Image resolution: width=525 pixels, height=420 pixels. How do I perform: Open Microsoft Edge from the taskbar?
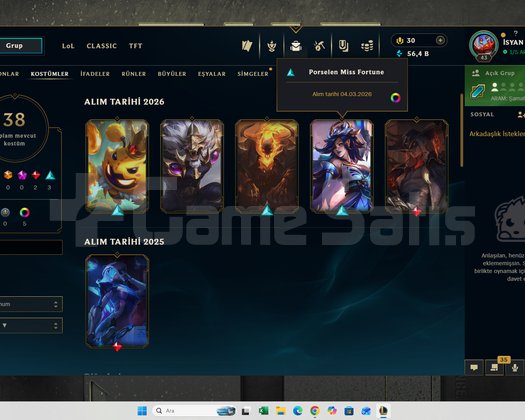298,411
